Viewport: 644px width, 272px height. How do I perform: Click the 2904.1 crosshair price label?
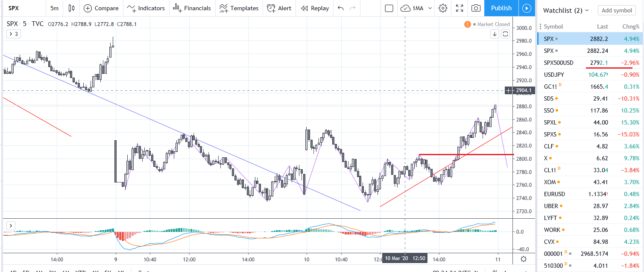tap(523, 90)
